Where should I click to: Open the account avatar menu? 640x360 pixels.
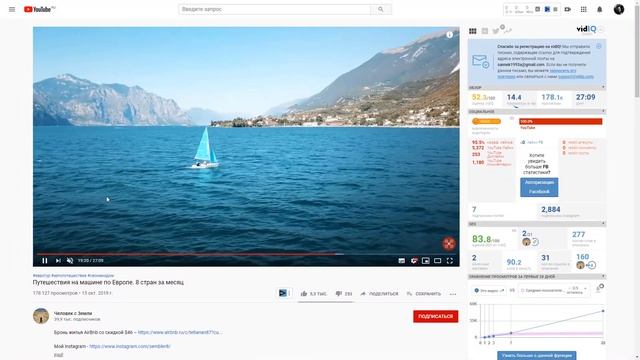point(619,9)
